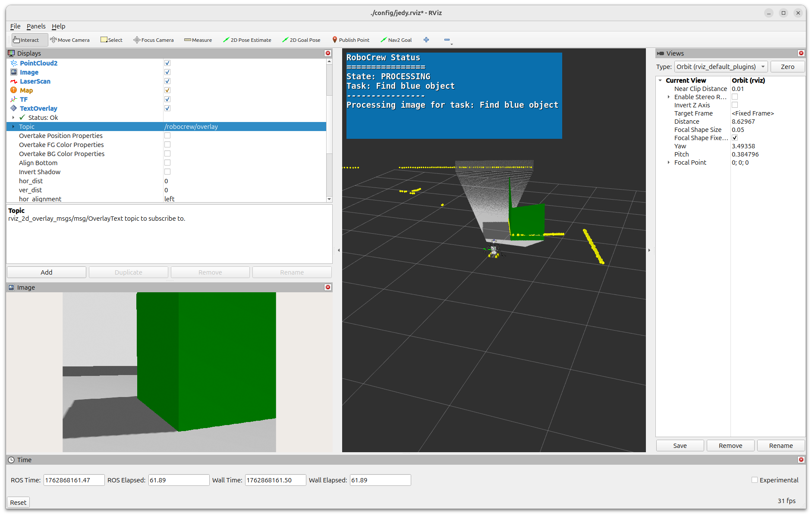812x516 pixels.
Task: Click the Add button in Displays
Action: tap(46, 272)
